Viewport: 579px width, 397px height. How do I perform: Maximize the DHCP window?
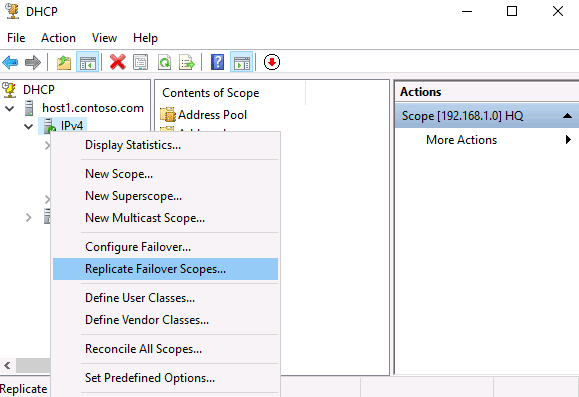(x=512, y=11)
